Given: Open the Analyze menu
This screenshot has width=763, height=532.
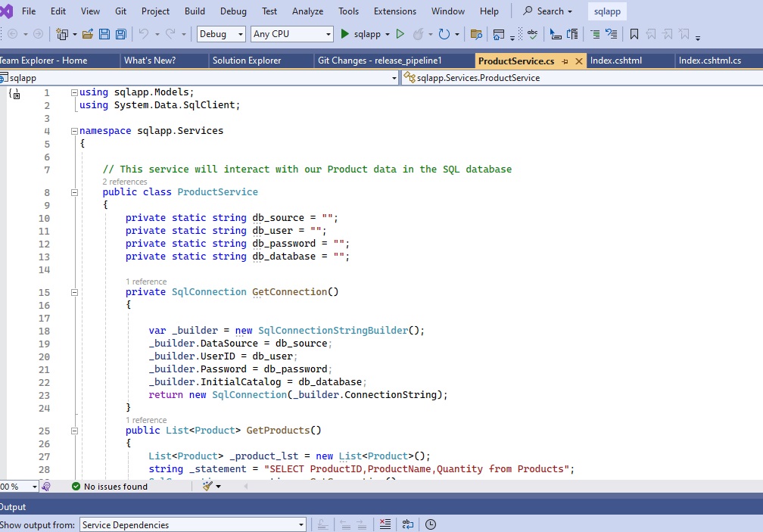Looking at the screenshot, I should (x=307, y=11).
